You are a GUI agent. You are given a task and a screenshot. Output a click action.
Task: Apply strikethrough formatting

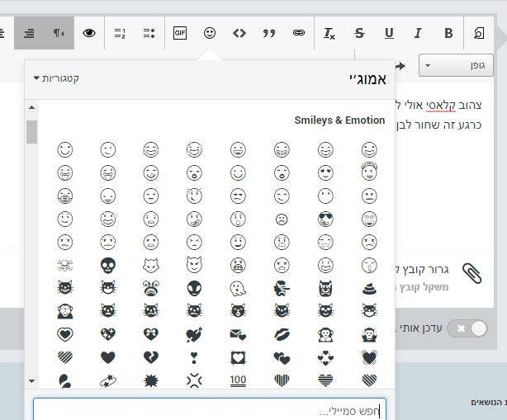coord(359,33)
